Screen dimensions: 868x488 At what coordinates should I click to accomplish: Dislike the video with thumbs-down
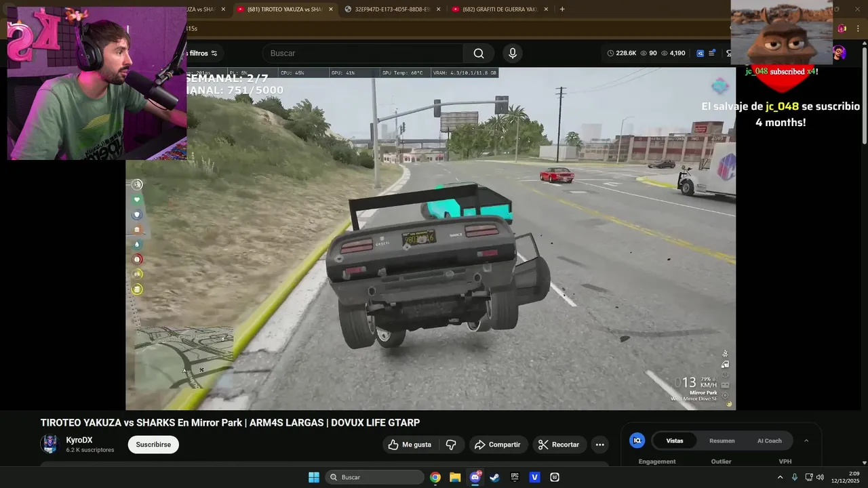pyautogui.click(x=451, y=445)
